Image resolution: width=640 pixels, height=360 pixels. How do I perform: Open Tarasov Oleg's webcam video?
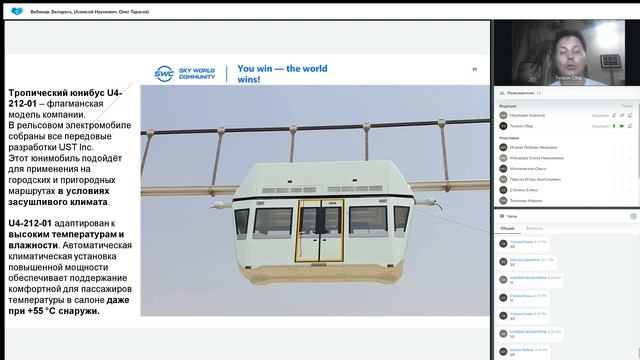pos(567,52)
